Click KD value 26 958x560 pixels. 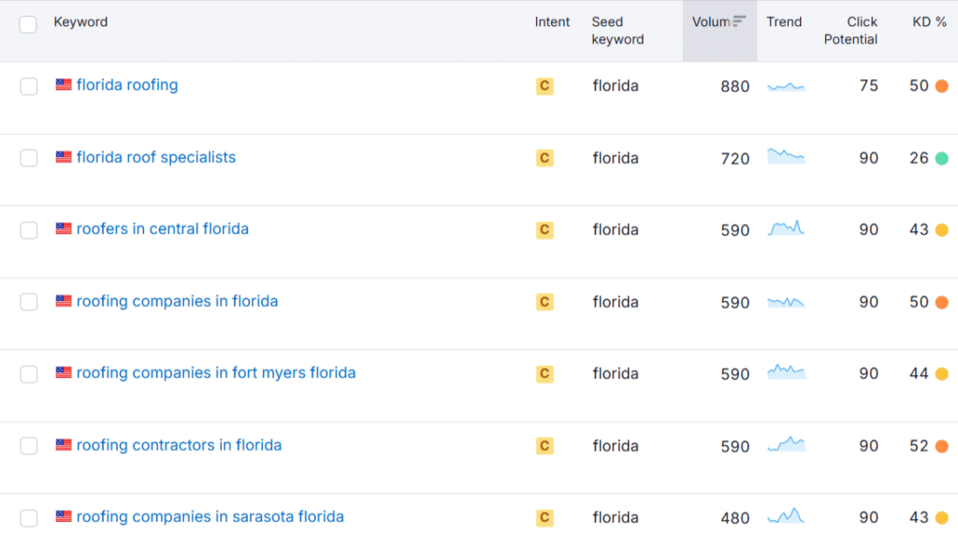[x=920, y=158]
